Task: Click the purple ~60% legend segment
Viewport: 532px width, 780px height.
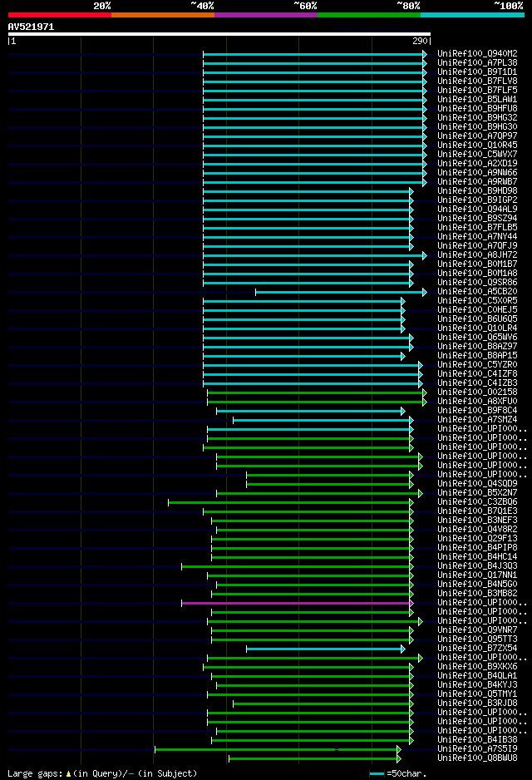Action: (x=266, y=15)
